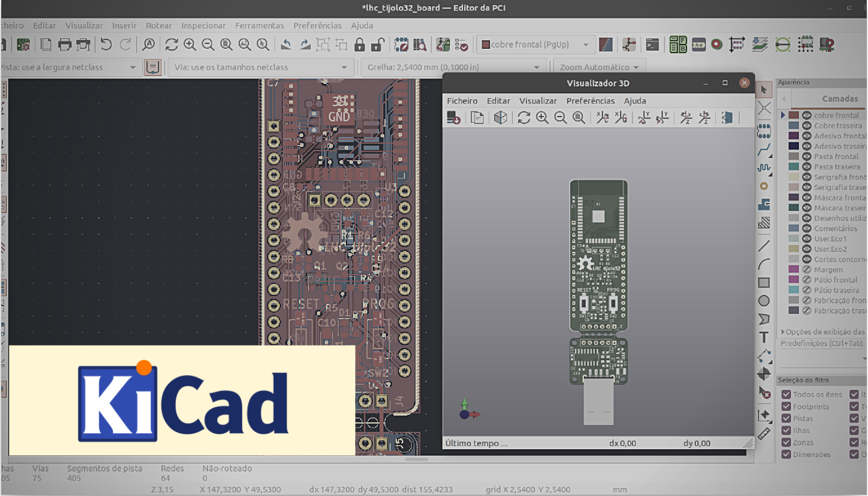
Task: Run the design rules checker
Action: (461, 44)
